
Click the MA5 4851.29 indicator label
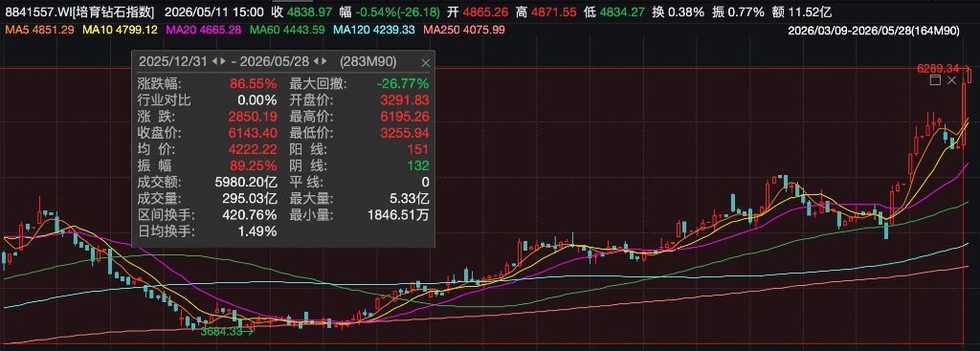click(x=39, y=30)
